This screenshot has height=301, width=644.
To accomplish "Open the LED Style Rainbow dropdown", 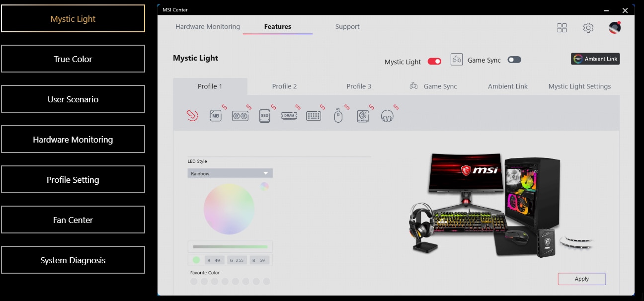I will click(x=230, y=173).
